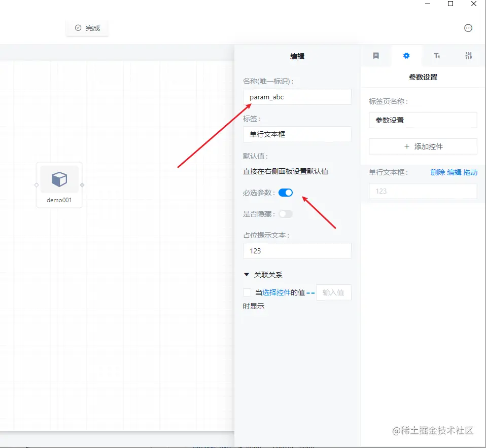
Task: Click the right connector of demo001 node
Action: [x=82, y=185]
